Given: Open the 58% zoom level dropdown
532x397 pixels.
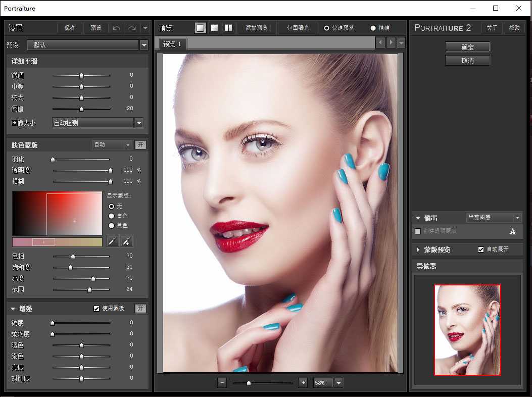Looking at the screenshot, I should pos(338,383).
